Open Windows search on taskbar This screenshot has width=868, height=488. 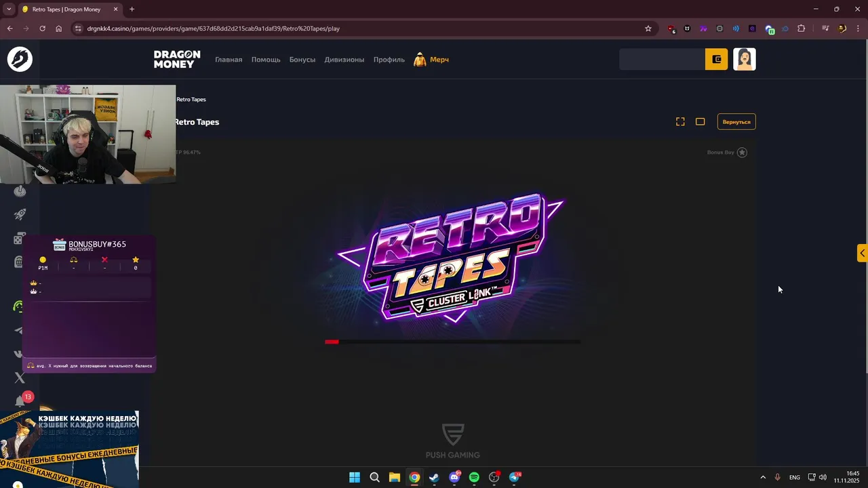coord(374,477)
